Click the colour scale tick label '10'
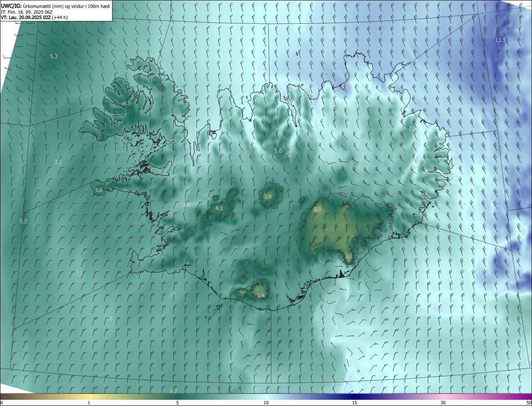Viewport: 532px width, 406px height. click(x=266, y=403)
